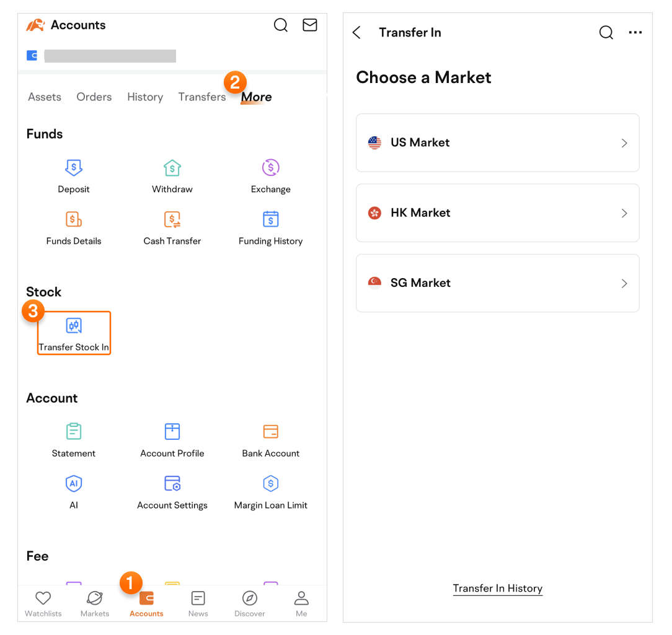Expand the HK Market option
672x635 pixels.
497,213
